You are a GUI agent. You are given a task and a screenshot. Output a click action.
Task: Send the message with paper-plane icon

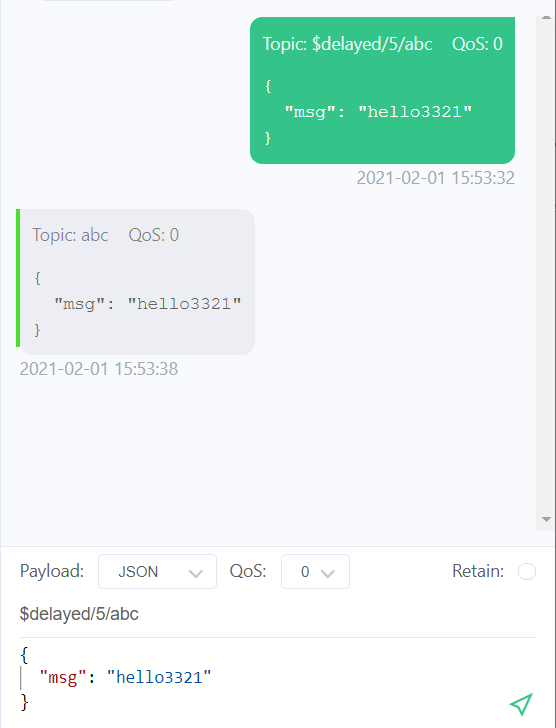coord(521,704)
